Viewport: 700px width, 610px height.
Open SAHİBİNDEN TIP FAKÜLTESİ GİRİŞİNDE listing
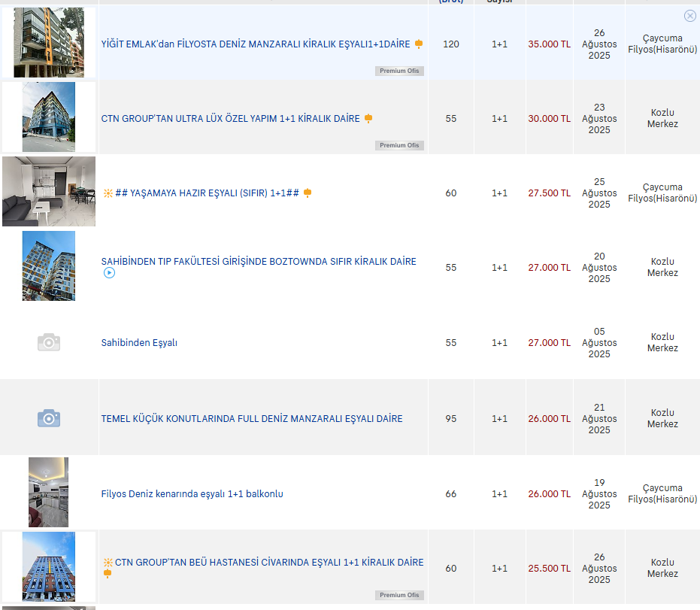(258, 262)
